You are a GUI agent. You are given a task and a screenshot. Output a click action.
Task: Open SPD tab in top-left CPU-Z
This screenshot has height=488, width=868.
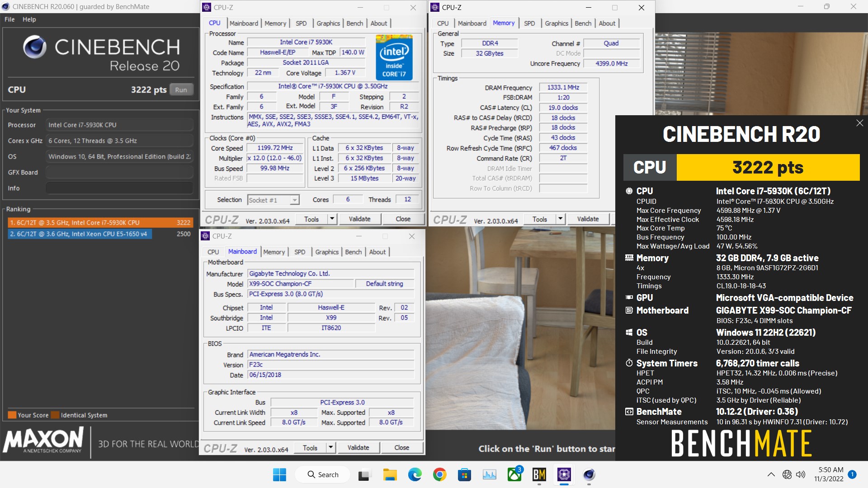[x=301, y=23]
